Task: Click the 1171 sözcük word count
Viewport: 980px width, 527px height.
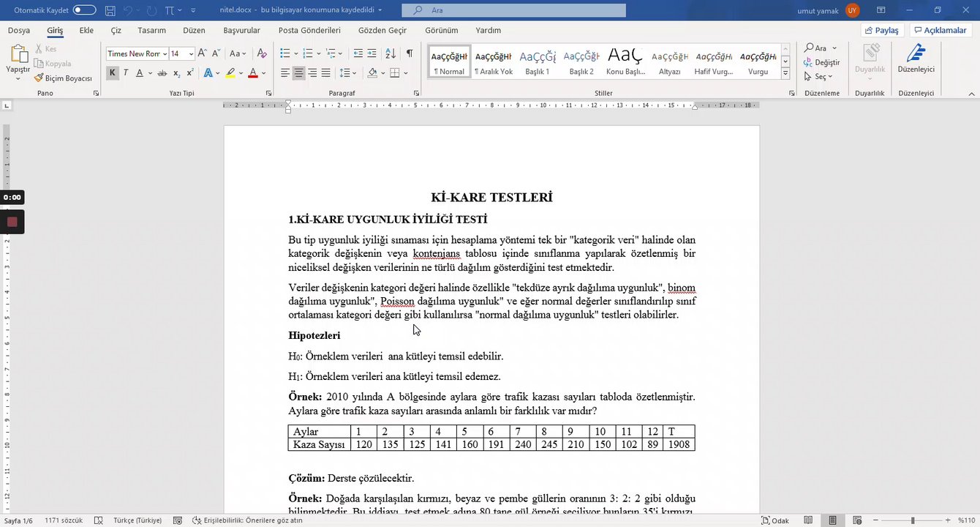Action: (64, 520)
